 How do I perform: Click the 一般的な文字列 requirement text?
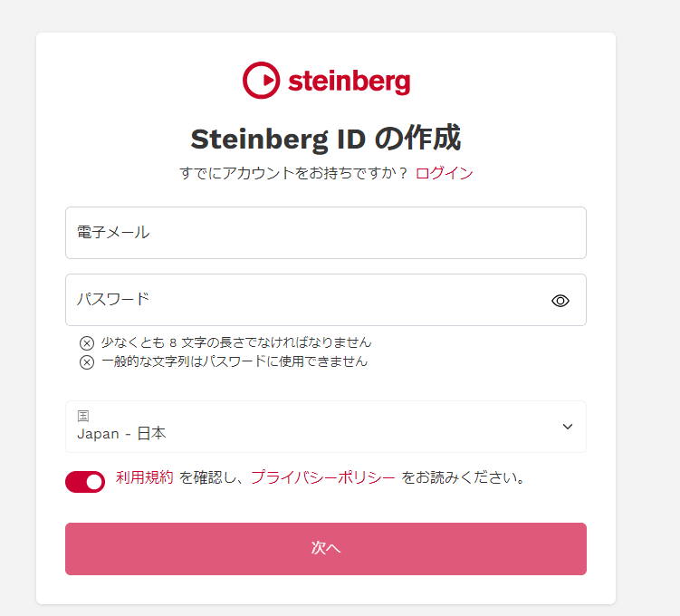point(235,361)
